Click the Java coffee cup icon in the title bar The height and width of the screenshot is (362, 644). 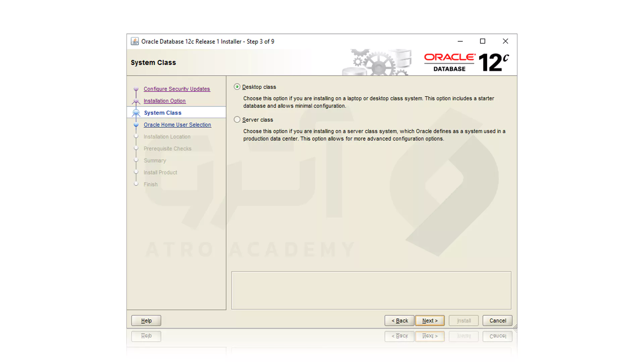tap(135, 41)
